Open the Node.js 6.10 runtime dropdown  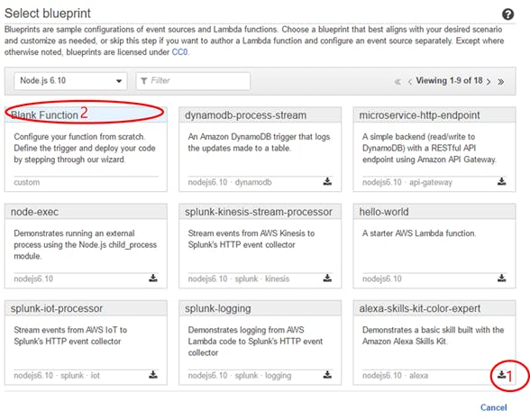(70, 81)
